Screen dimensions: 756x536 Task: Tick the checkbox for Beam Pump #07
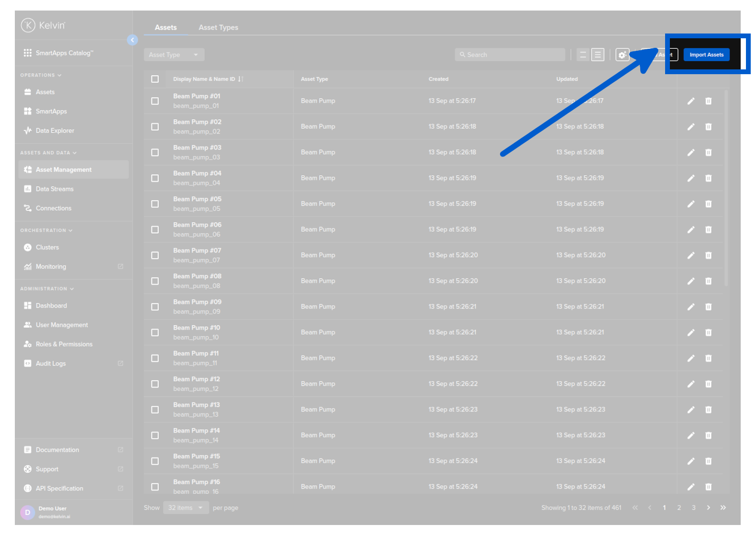point(155,256)
